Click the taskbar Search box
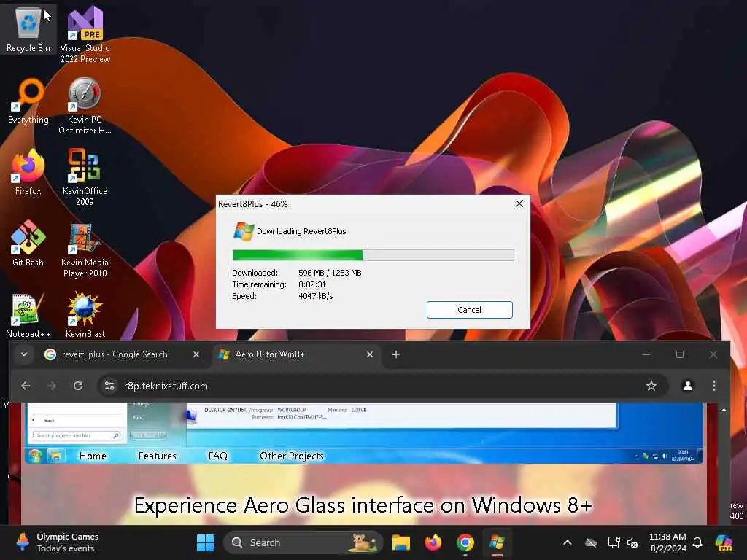The width and height of the screenshot is (747, 560). 303,542
